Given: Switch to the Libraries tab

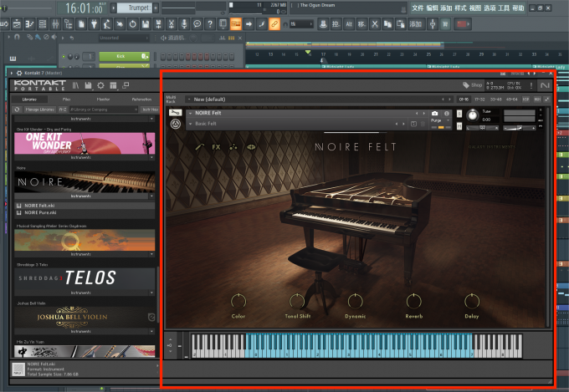Looking at the screenshot, I should (x=29, y=99).
